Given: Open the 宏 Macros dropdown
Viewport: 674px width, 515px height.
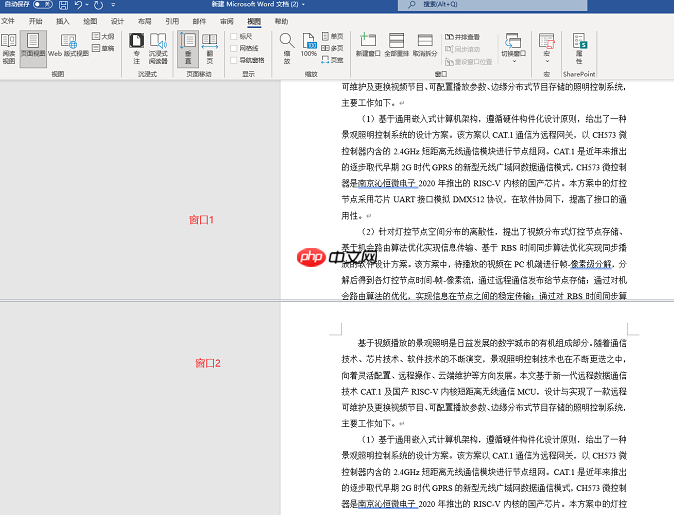Looking at the screenshot, I should pyautogui.click(x=546, y=48).
